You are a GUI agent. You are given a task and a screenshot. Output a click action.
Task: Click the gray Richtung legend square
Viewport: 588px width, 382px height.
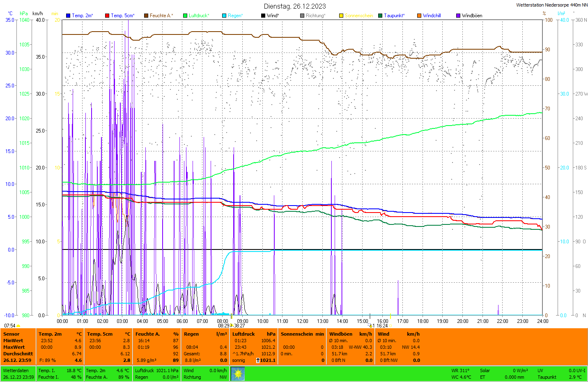point(302,16)
